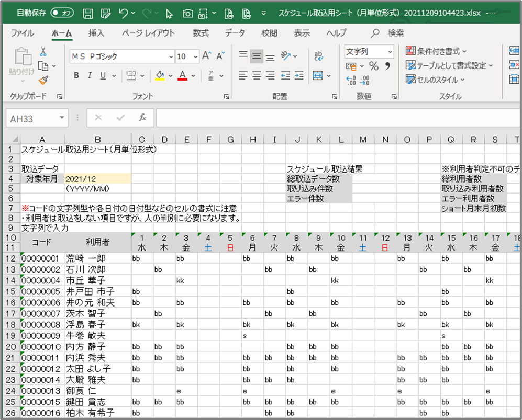Open the ヘルプ tab
This screenshot has height=420, width=522.
point(336,33)
